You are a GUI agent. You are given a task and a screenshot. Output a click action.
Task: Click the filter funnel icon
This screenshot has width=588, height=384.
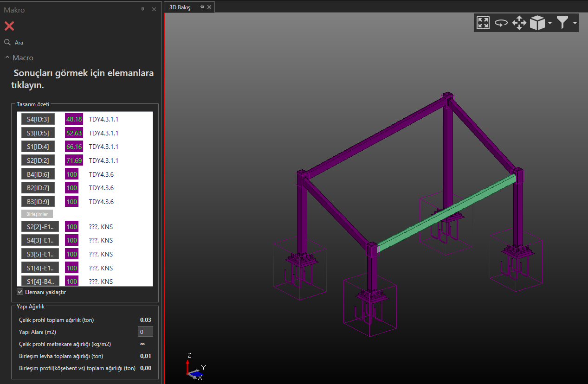562,23
